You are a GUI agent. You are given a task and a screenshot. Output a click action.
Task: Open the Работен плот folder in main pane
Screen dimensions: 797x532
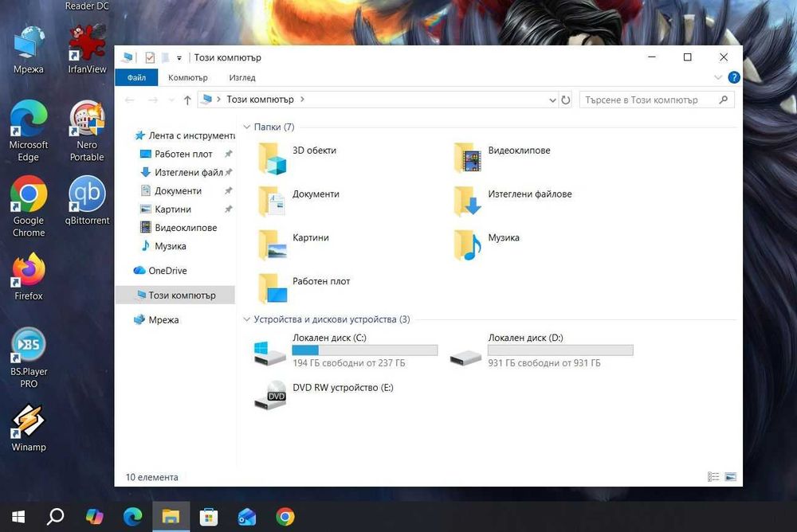click(x=304, y=289)
